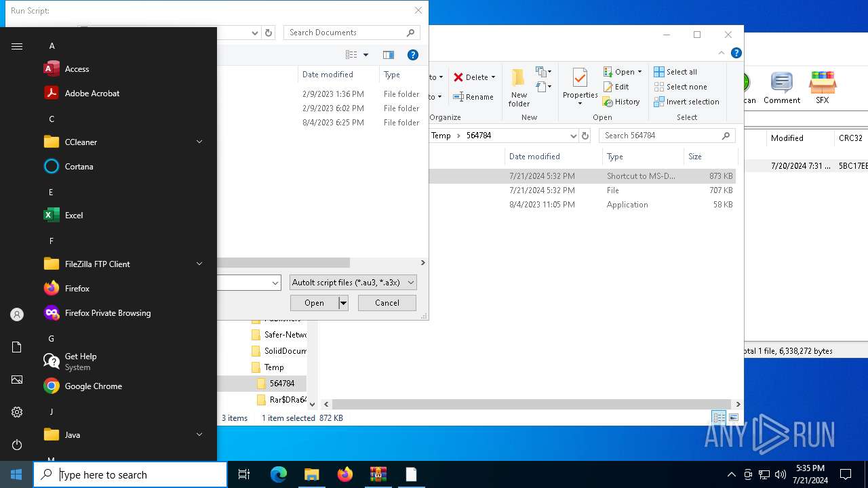Open the Open button's dropdown arrow
Viewport: 868px width, 488px height.
tap(343, 303)
